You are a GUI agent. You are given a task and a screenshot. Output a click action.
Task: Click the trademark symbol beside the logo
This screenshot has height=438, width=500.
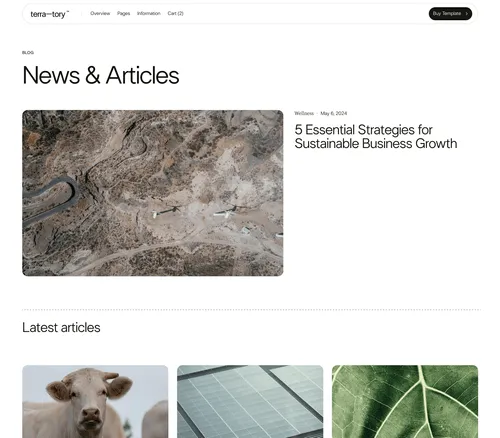[68, 12]
